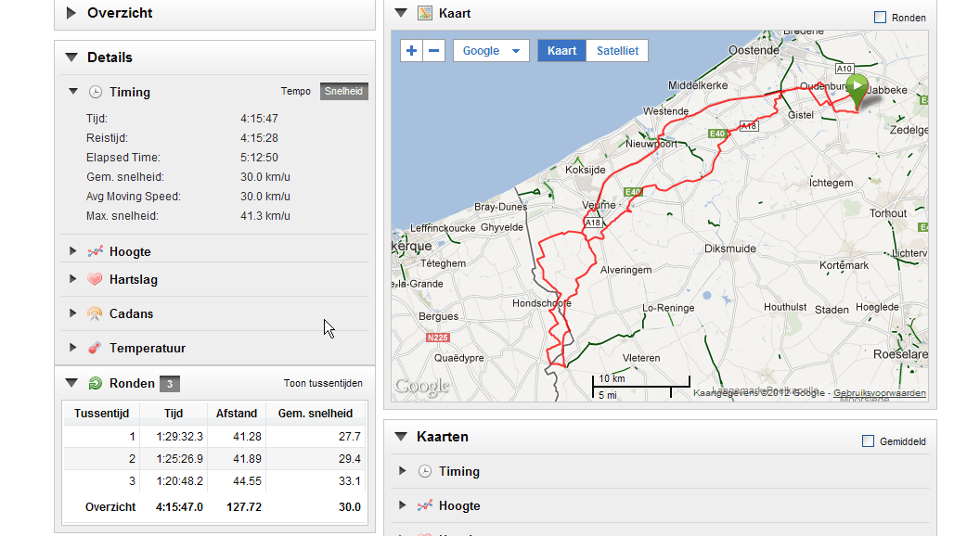Collapse the Details panel
Image resolution: width=980 pixels, height=536 pixels.
click(x=71, y=57)
